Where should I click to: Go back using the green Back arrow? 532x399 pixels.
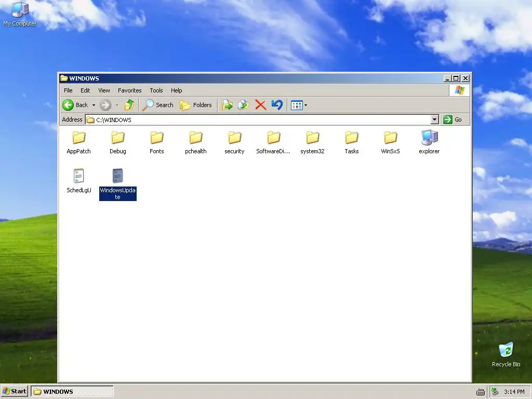tap(75, 105)
